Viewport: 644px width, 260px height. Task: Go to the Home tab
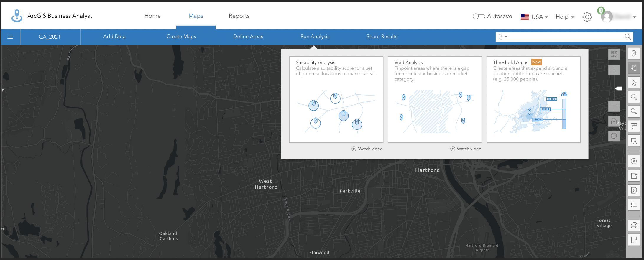click(152, 16)
